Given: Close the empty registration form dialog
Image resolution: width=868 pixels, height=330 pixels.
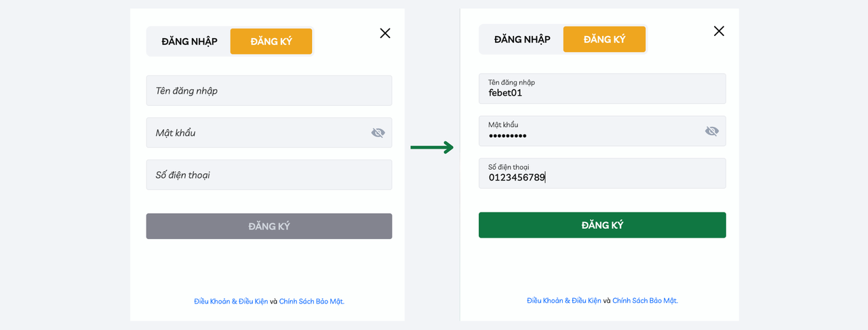Looking at the screenshot, I should click(385, 33).
